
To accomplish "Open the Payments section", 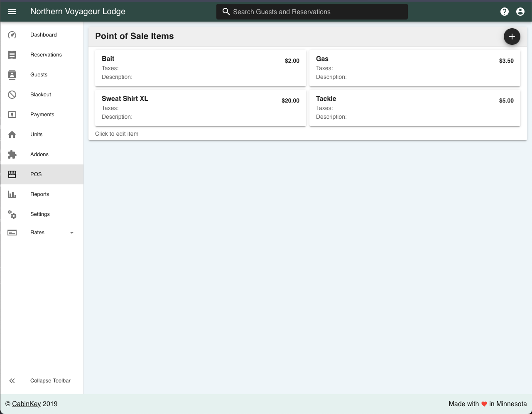I will (x=42, y=115).
